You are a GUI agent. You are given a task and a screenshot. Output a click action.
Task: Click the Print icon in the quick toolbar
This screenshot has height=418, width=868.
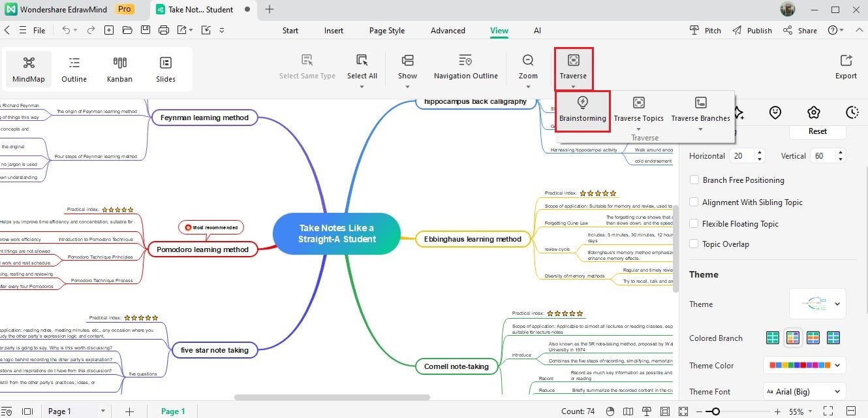[164, 30]
